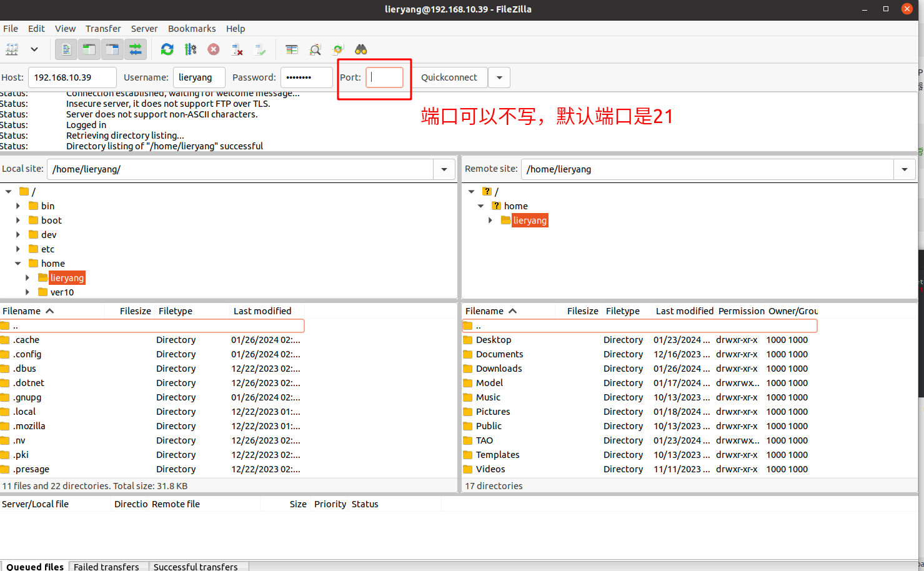924x571 pixels.
Task: Sort local files by Last modified
Action: (267, 311)
